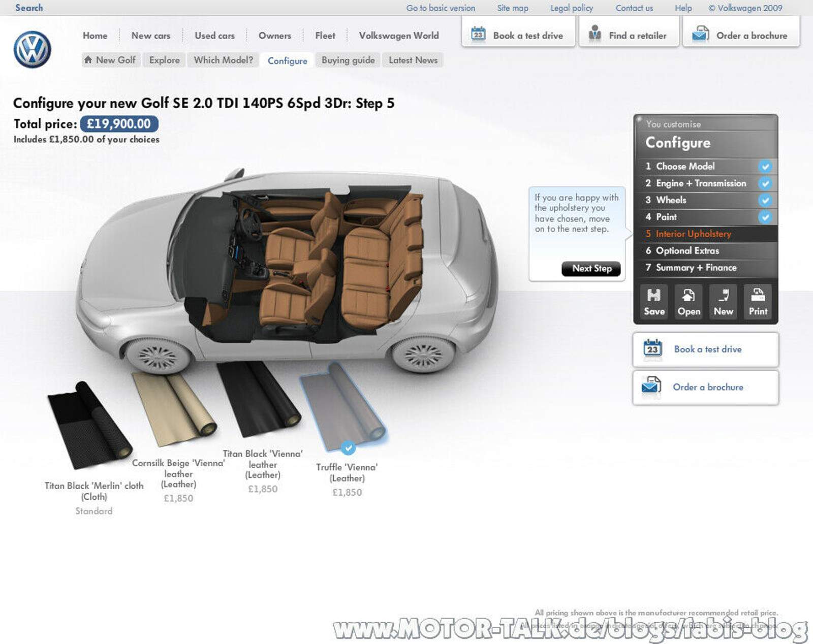Open the Home menu
Screen dimensions: 813x644
click(x=95, y=36)
